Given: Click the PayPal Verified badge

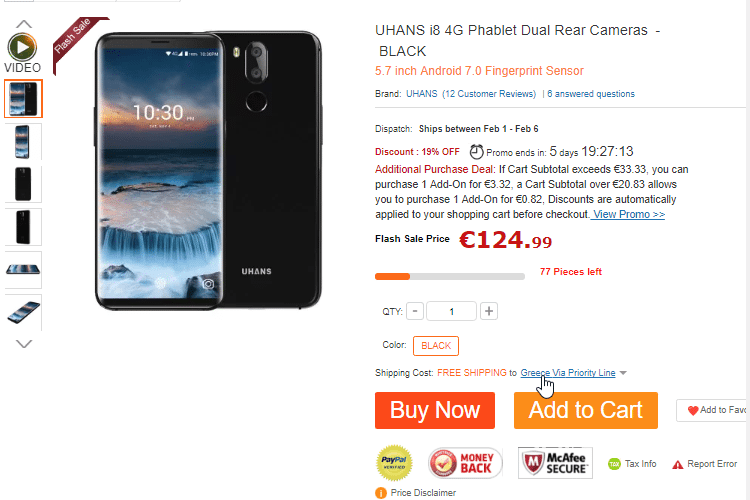Looking at the screenshot, I should pyautogui.click(x=394, y=463).
